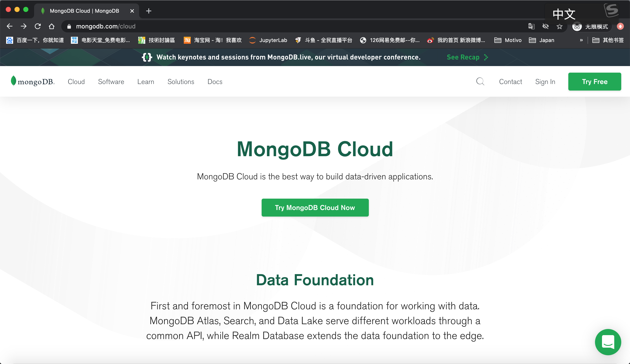Open the Cloud navigation menu
Image resolution: width=630 pixels, height=364 pixels.
pos(76,82)
